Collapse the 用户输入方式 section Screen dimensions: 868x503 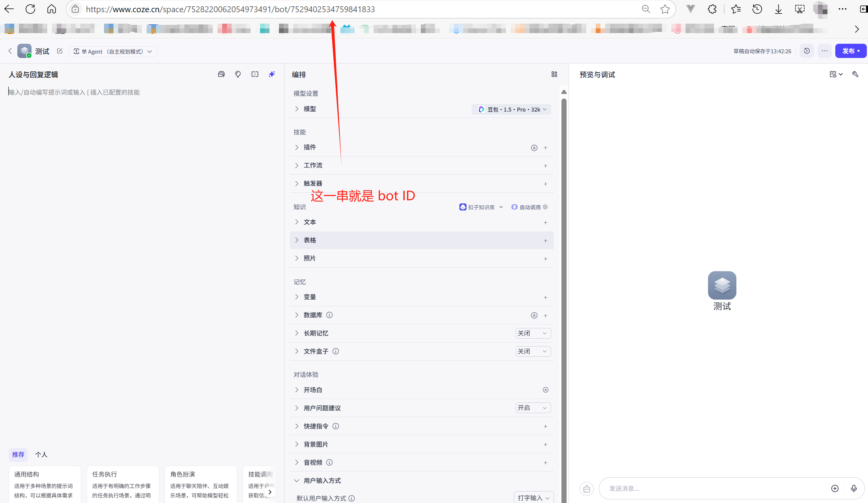click(x=297, y=481)
